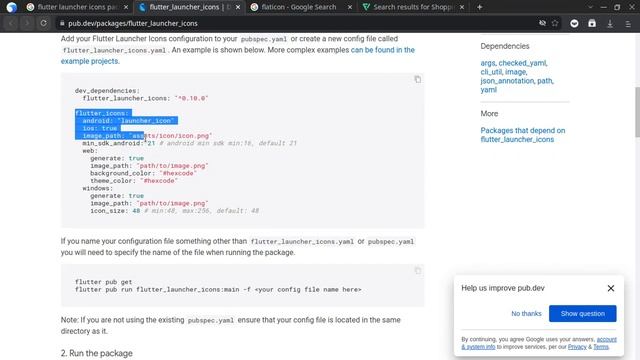Click the 'Show question' button
The width and height of the screenshot is (640, 360).
(582, 313)
